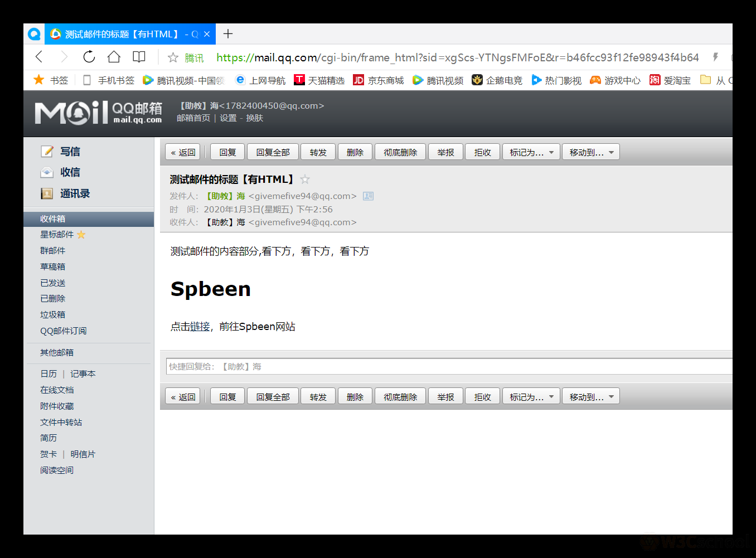Image resolution: width=756 pixels, height=558 pixels.
Task: Close the 测试邮件的标题 browser tab
Action: tap(207, 34)
